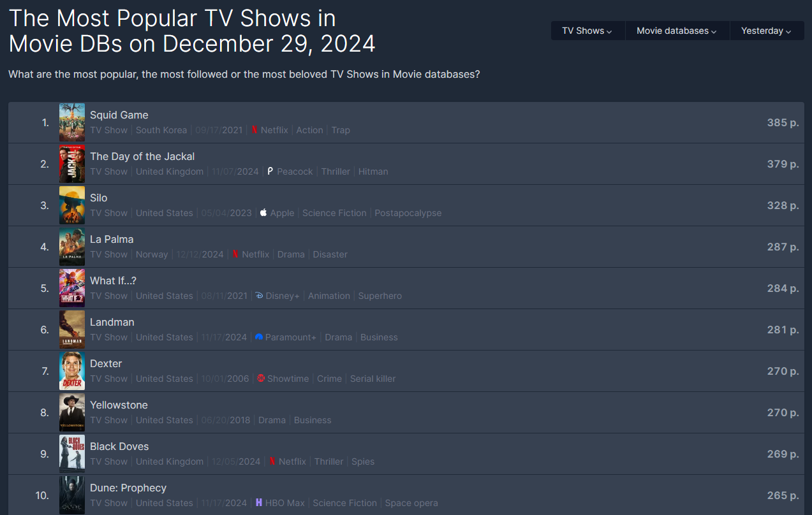Click the Crime genre on Dexter
Image resolution: width=812 pixels, height=515 pixels.
(x=330, y=379)
